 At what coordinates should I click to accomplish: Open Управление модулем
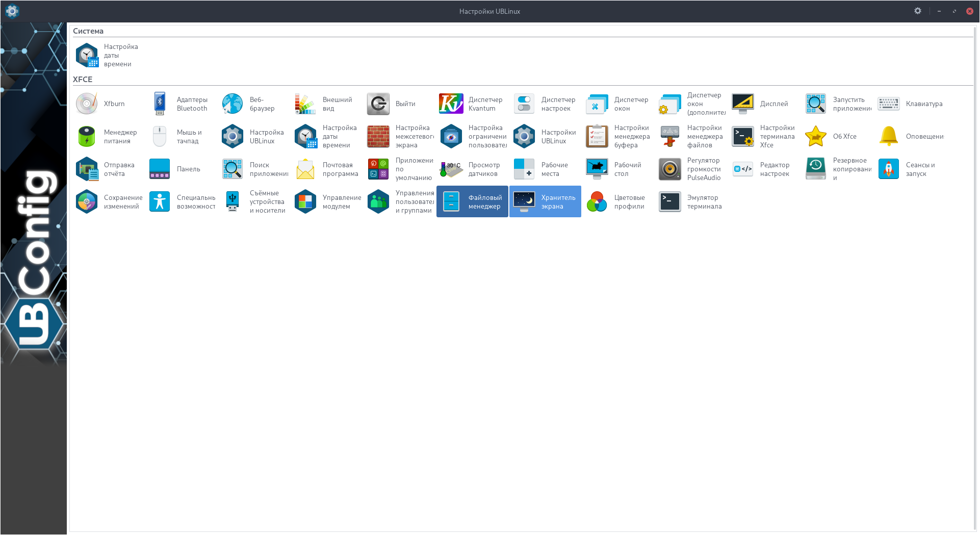pyautogui.click(x=327, y=202)
